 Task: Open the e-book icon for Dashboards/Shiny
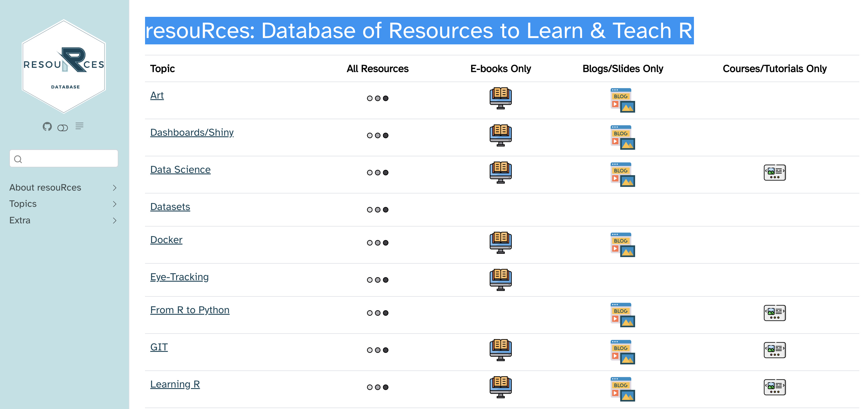[x=501, y=135]
